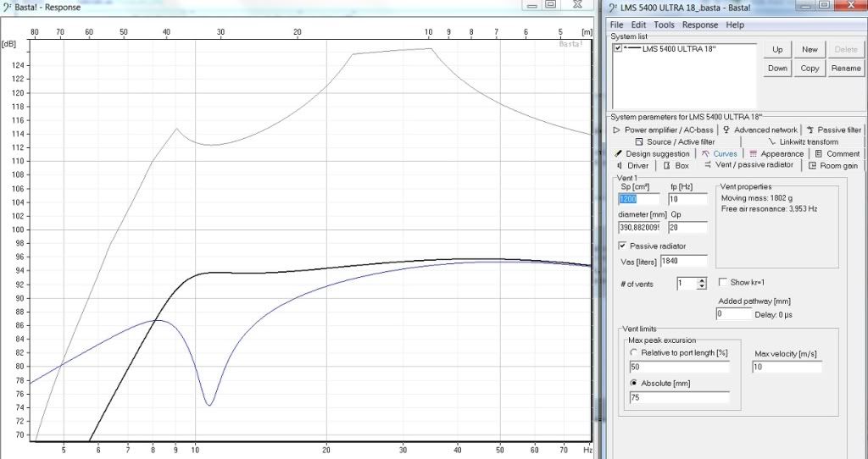Select the Absolute [mm] radio button

(633, 383)
